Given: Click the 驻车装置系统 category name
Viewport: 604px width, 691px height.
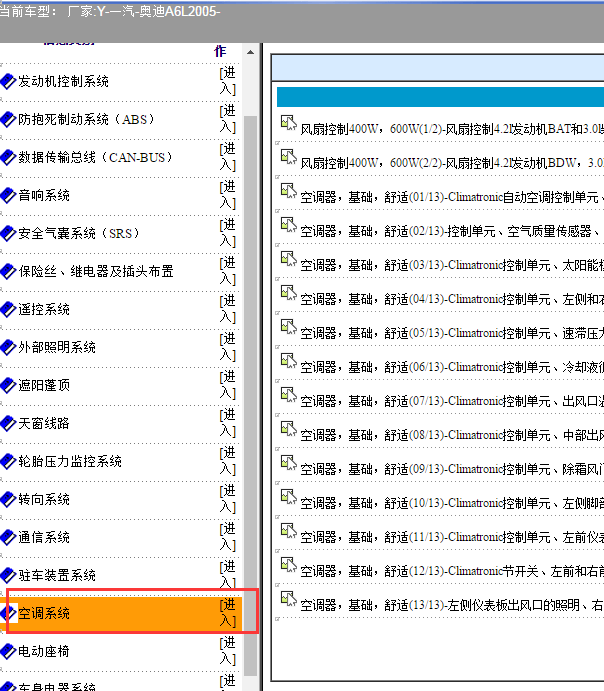Looking at the screenshot, I should [57, 576].
